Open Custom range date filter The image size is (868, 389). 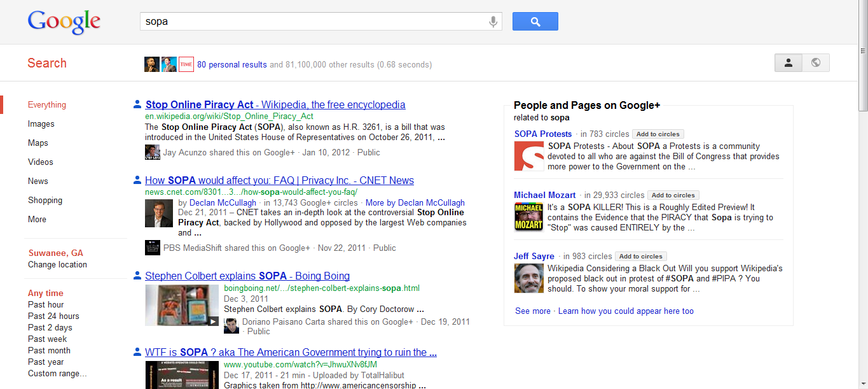57,374
